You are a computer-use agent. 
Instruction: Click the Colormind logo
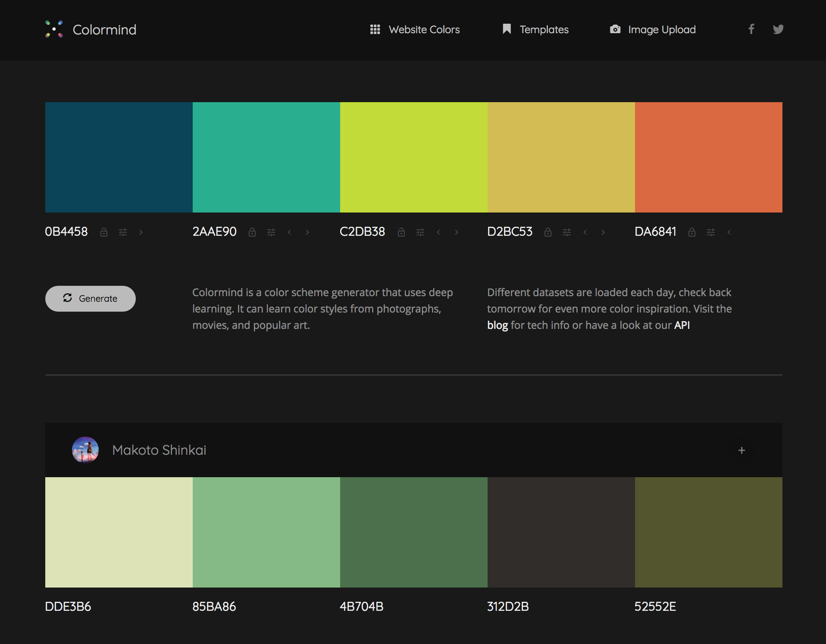point(91,29)
